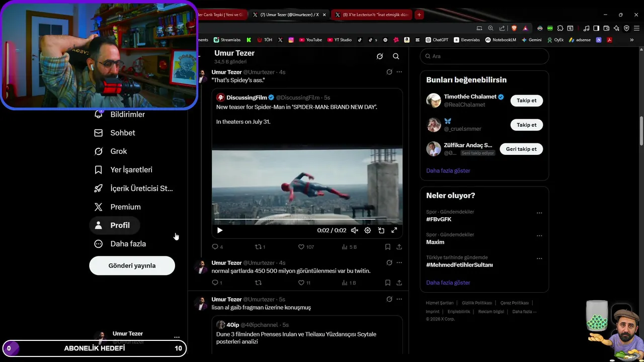Open more options on '450 500 milyon' post
This screenshot has width=644, height=362.
(x=399, y=262)
